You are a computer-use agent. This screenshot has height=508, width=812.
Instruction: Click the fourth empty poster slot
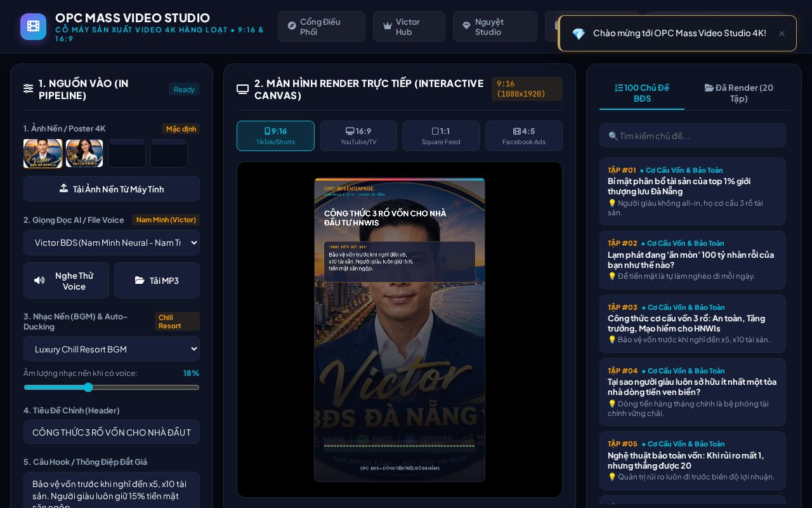coord(169,154)
